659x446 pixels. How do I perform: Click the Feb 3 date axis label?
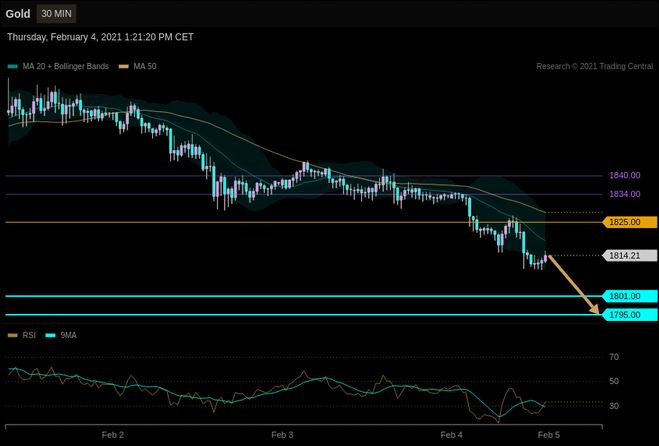[282, 435]
